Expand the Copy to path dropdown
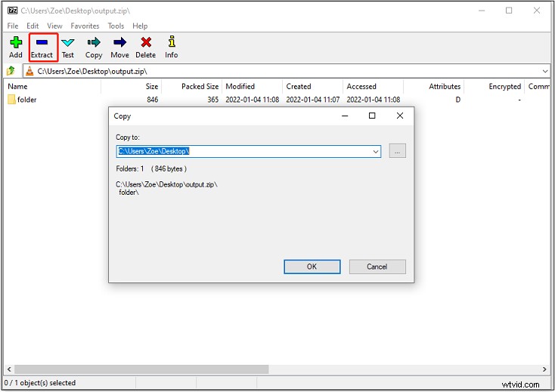The image size is (555, 392). (x=376, y=152)
